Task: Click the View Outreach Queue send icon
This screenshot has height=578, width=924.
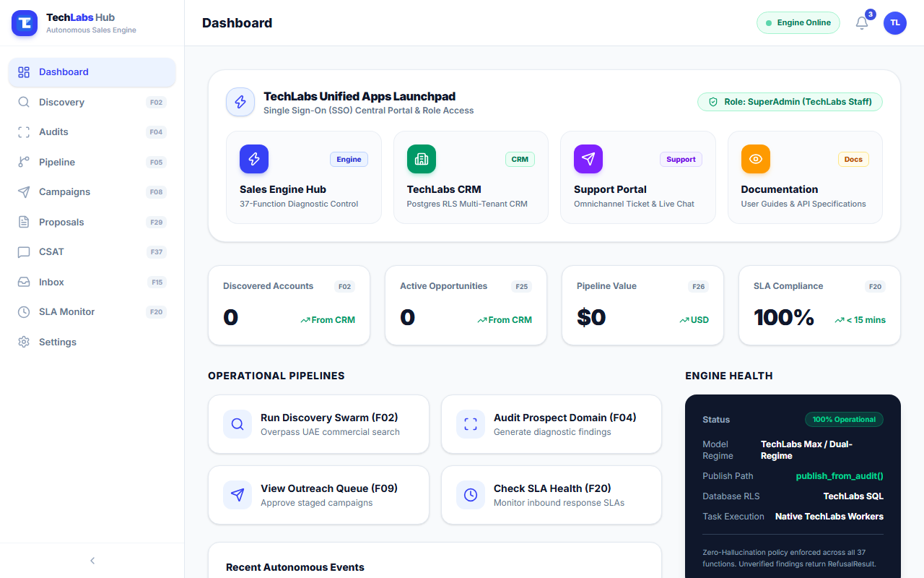Action: [x=237, y=495]
